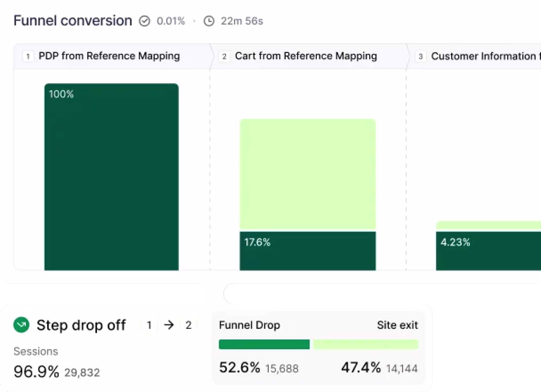
Task: Select the Cart from Reference Mapping step
Action: tap(306, 56)
